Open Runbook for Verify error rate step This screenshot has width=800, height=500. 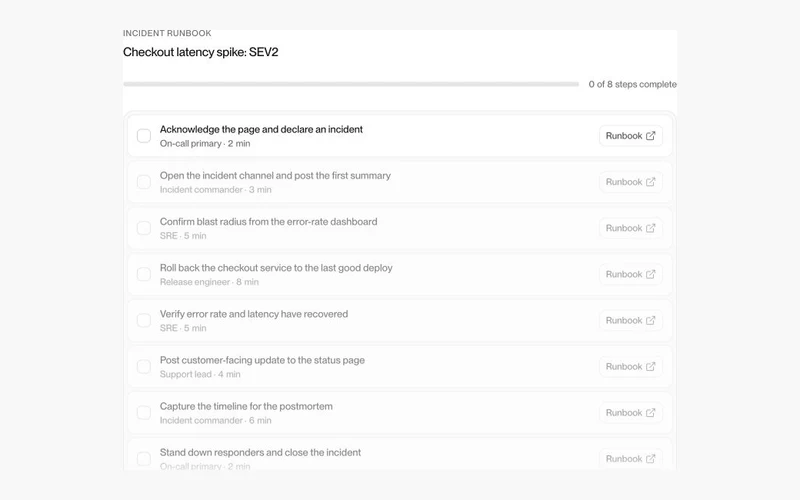tap(631, 320)
